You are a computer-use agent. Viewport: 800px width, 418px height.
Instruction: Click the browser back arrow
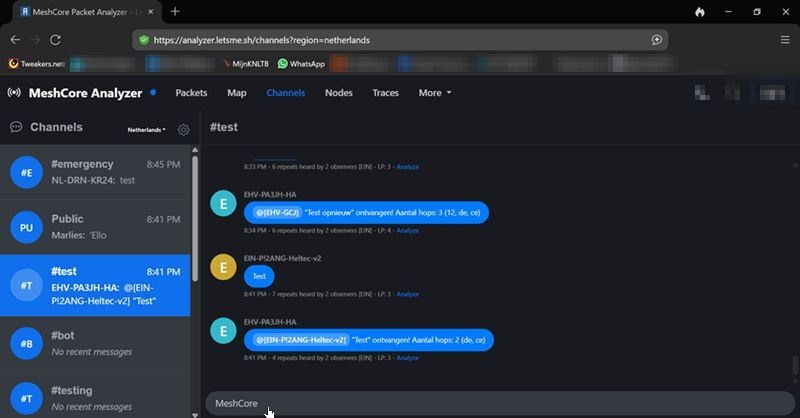coord(15,40)
